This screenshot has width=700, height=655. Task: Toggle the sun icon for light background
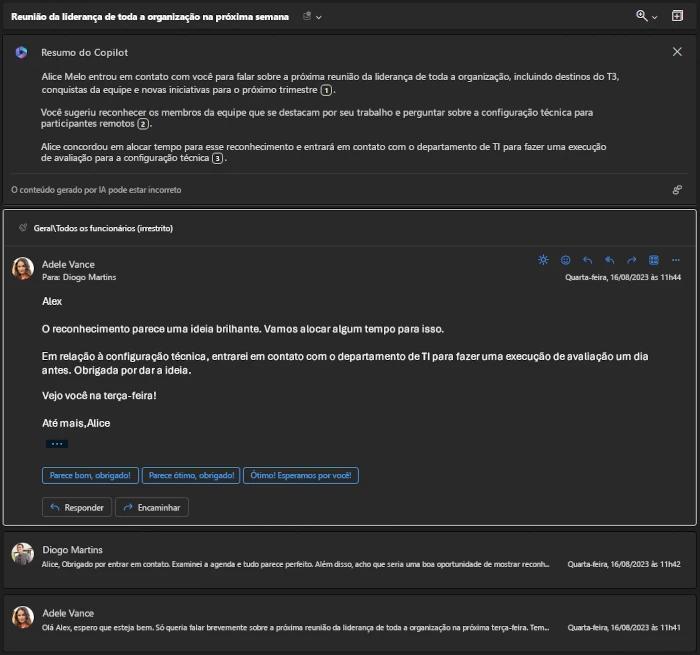click(543, 260)
